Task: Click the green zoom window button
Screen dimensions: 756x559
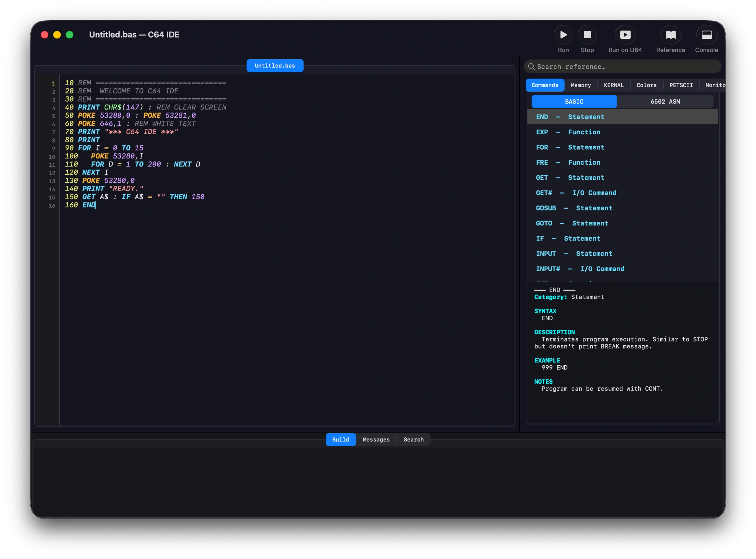Action: click(x=69, y=35)
